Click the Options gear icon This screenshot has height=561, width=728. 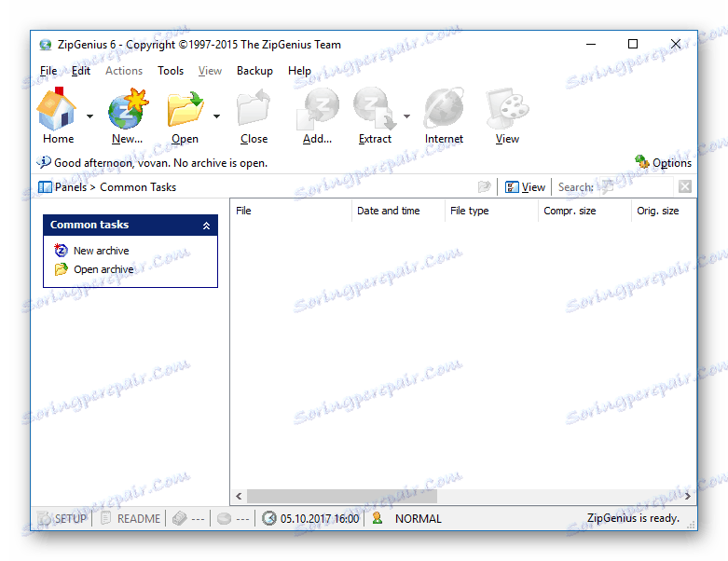pos(642,162)
